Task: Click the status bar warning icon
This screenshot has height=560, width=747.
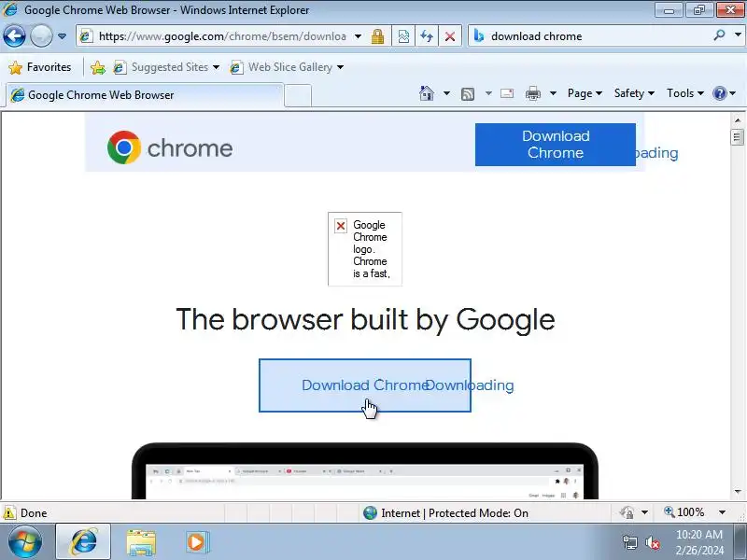Action: pyautogui.click(x=8, y=512)
